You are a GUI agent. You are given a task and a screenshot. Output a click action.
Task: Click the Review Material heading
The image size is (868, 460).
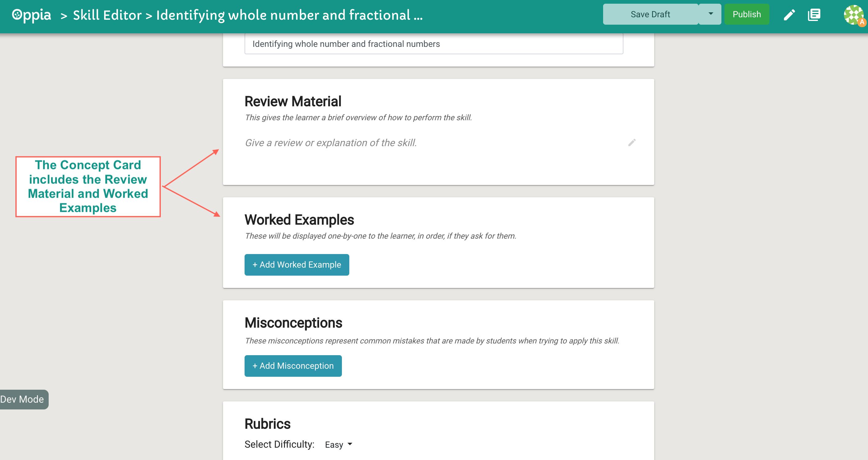click(x=293, y=101)
